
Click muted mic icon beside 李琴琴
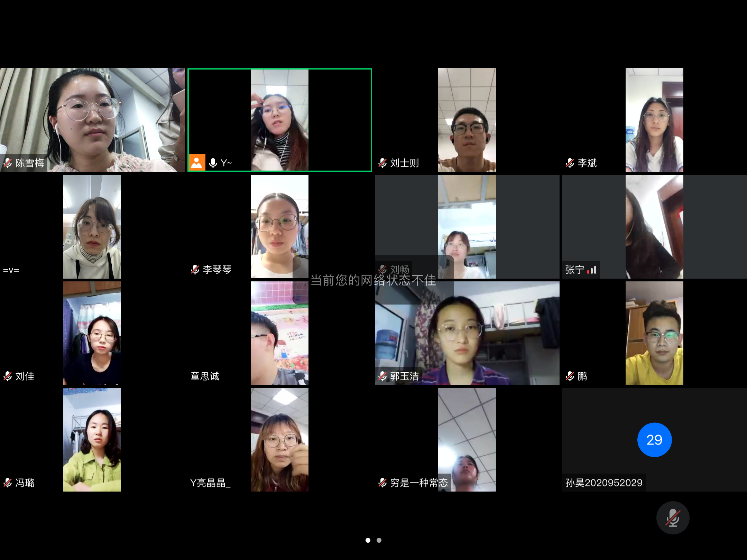click(x=195, y=270)
